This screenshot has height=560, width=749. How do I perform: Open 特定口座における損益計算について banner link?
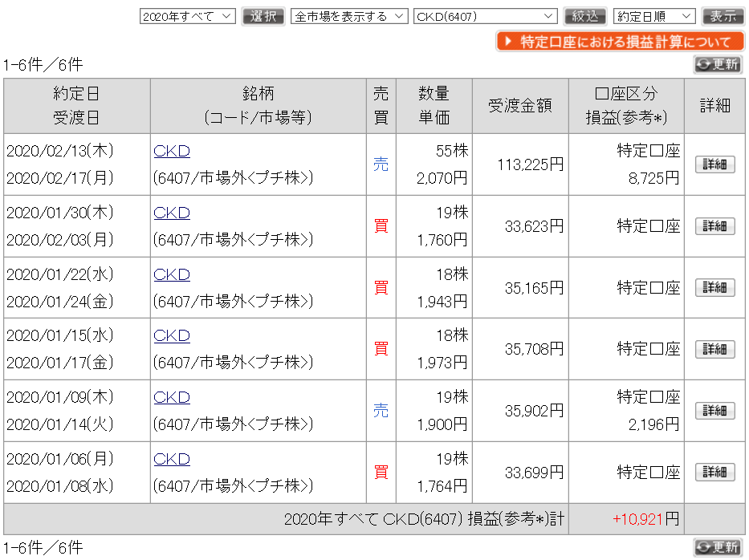(620, 42)
